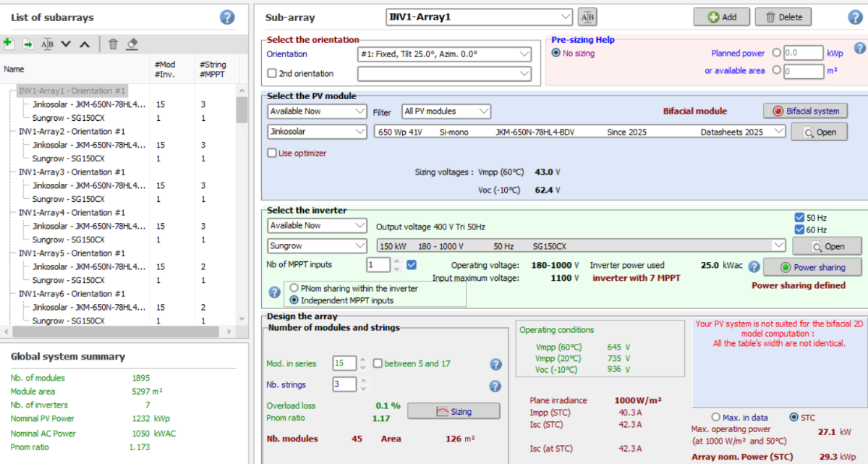Open the Sungrow inverter manufacturer dropdown
This screenshot has height=464, width=868.
pyautogui.click(x=317, y=245)
